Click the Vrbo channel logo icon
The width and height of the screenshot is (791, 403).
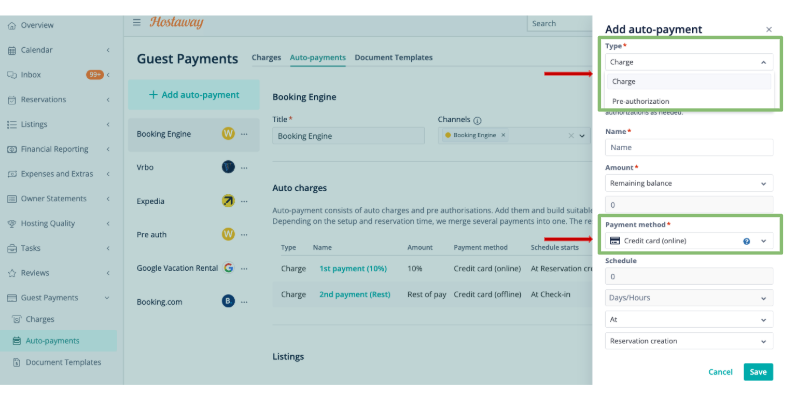click(228, 167)
